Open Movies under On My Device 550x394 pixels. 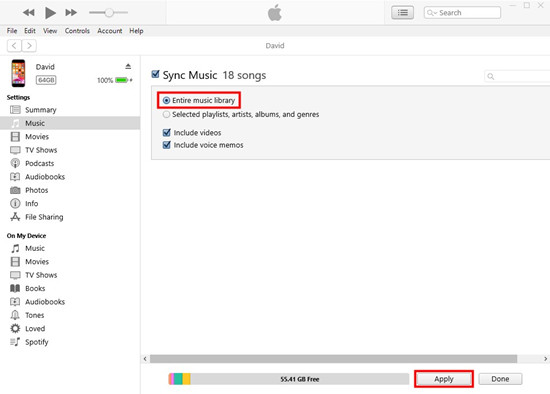(x=70, y=262)
